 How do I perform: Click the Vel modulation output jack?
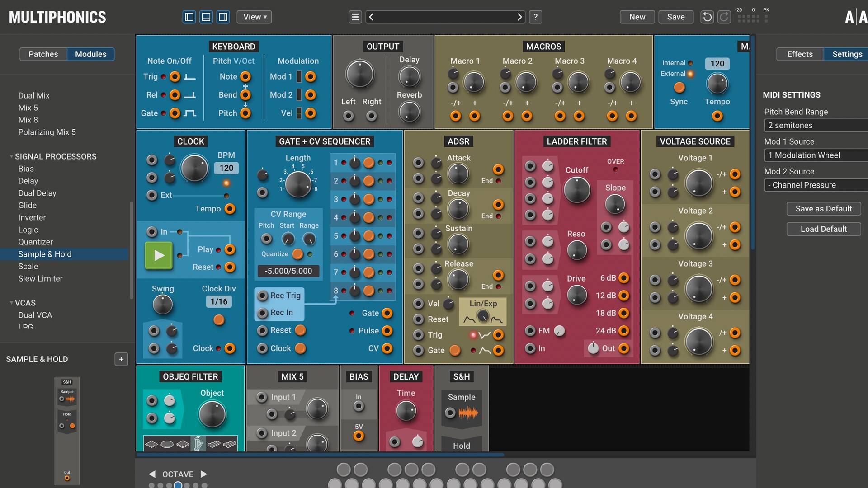click(x=311, y=113)
